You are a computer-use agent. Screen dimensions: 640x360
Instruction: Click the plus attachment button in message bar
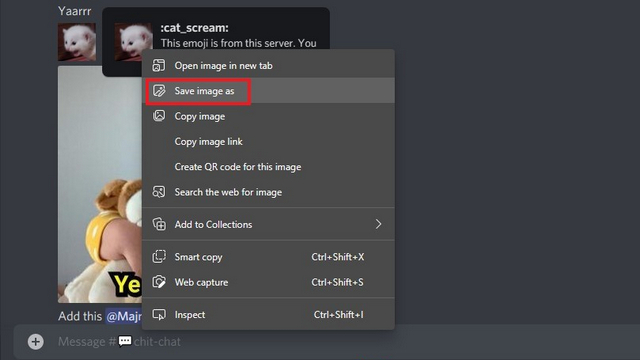tap(36, 342)
